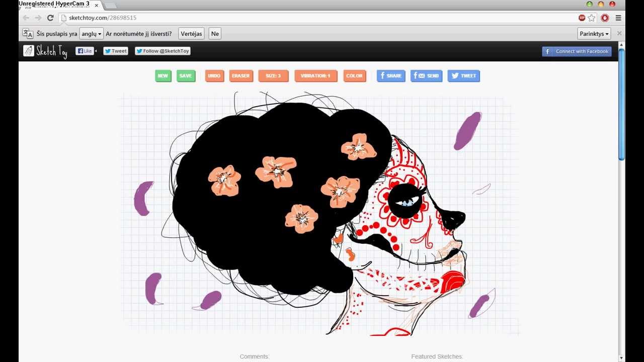Image resolution: width=644 pixels, height=362 pixels.
Task: Undo the last drawing stroke
Action: click(x=214, y=76)
